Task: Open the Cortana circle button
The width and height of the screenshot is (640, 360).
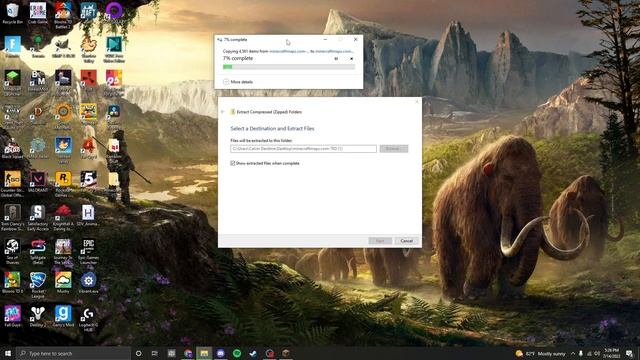Action: pyautogui.click(x=138, y=353)
